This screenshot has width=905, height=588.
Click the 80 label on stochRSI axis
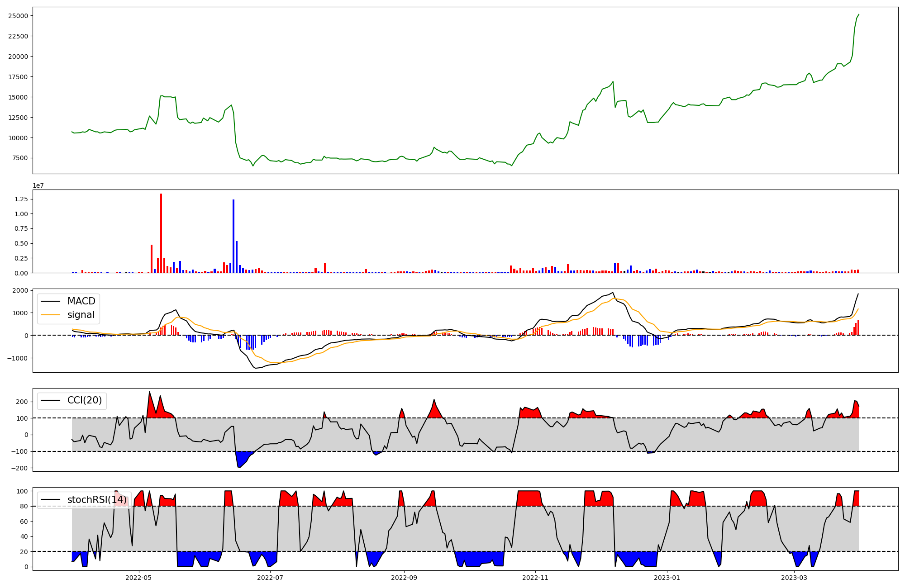[x=24, y=506]
